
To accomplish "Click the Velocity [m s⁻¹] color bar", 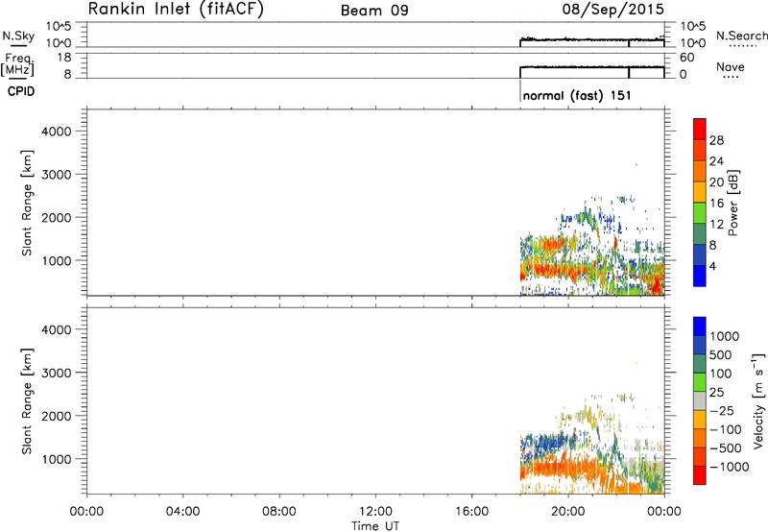I will tap(700, 400).
